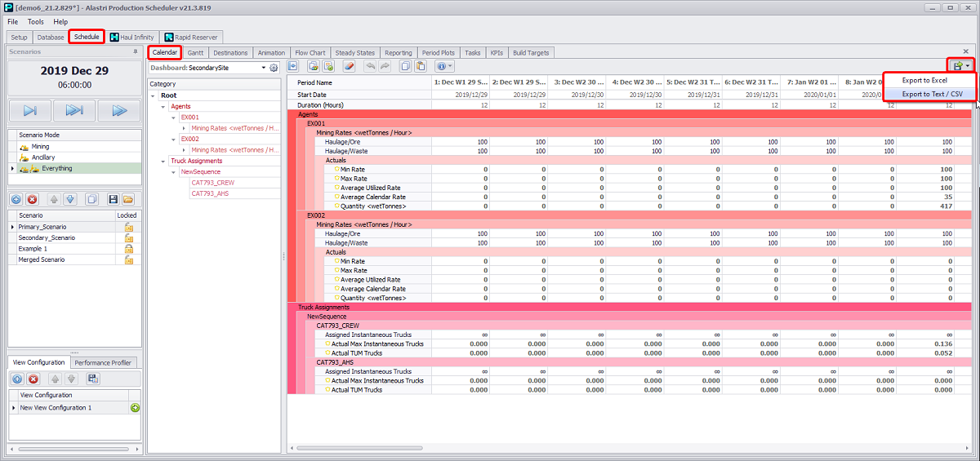Viewport: 980px width, 461px height.
Task: Toggle lock on Primary_Scenario
Action: coord(128,227)
